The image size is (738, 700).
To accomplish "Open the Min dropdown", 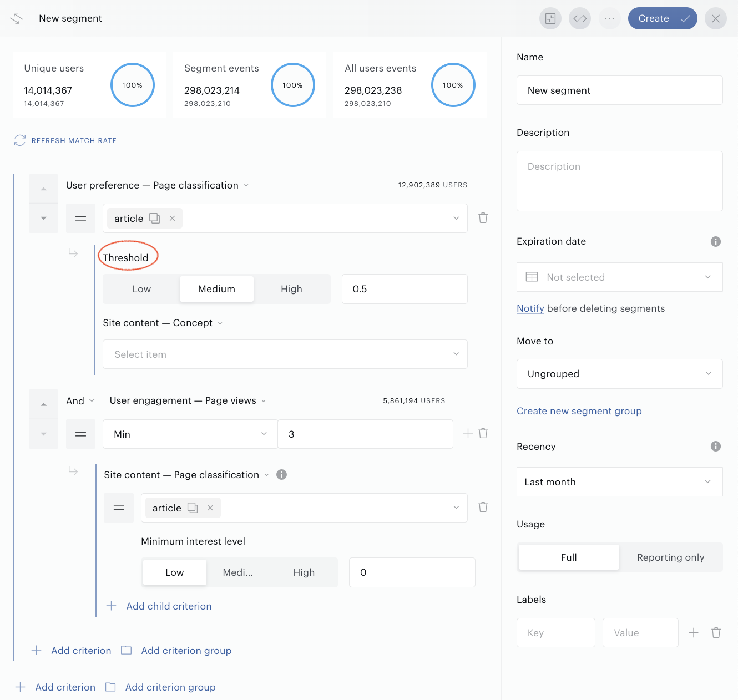I will pyautogui.click(x=190, y=434).
